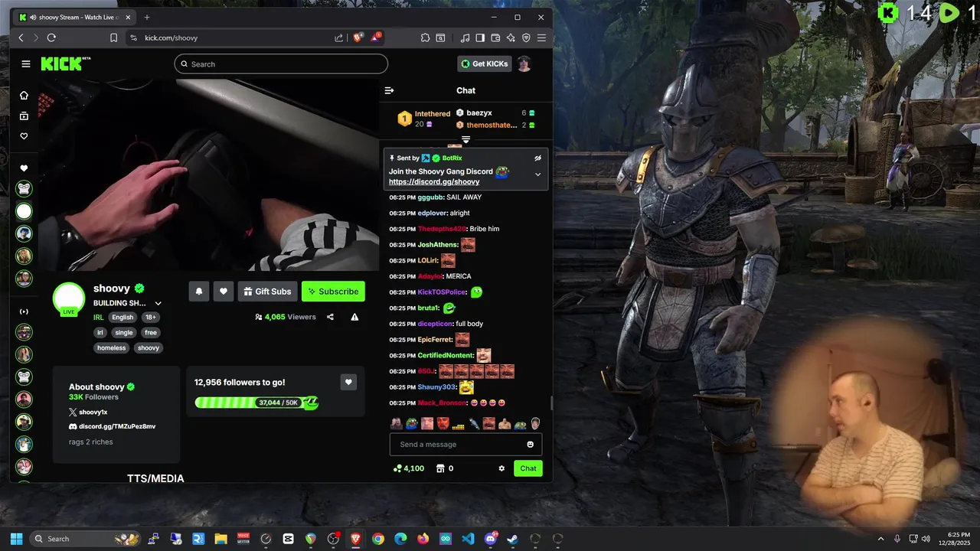Click shoovy live avatar
Image resolution: width=980 pixels, height=551 pixels.
pos(69,299)
